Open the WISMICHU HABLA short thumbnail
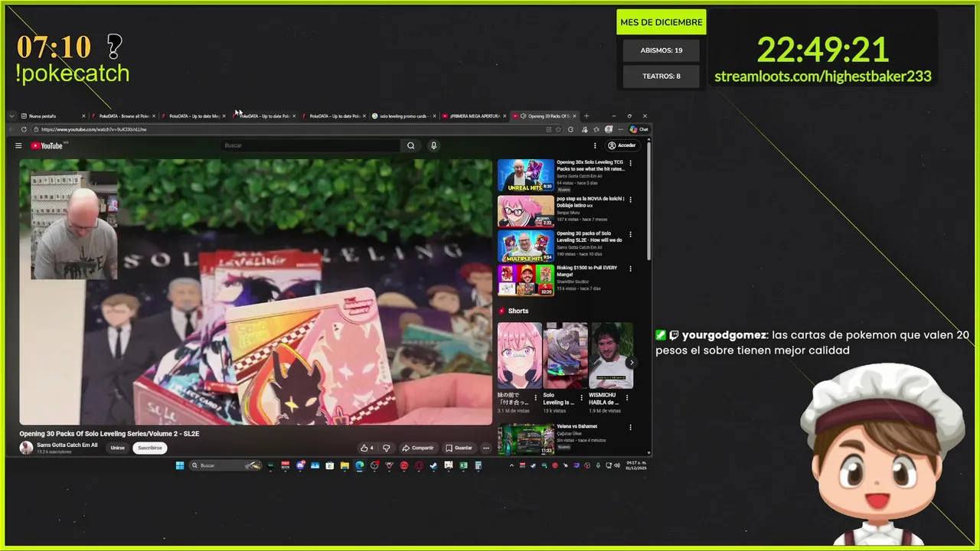 (x=611, y=355)
